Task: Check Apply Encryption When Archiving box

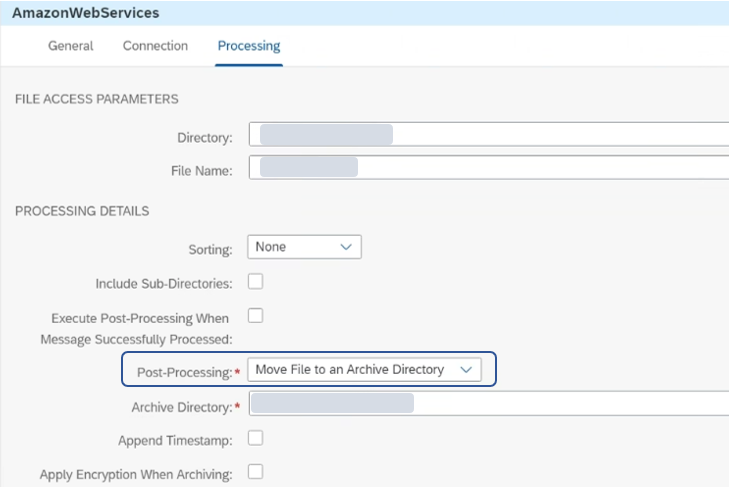Action: pyautogui.click(x=255, y=471)
